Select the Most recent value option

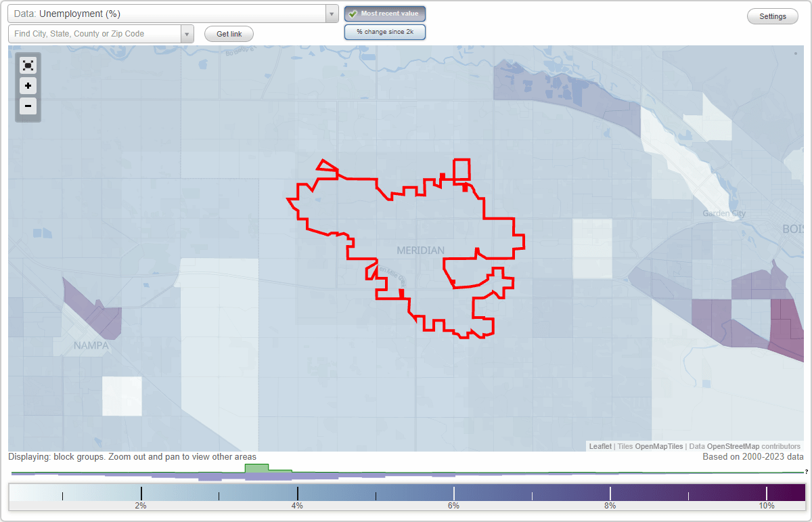[385, 14]
